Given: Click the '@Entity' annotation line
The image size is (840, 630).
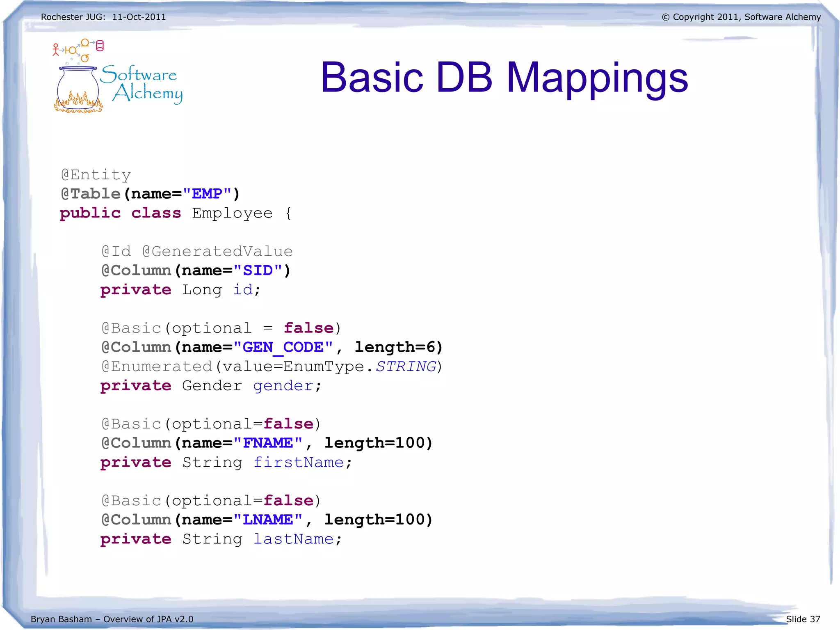Looking at the screenshot, I should pyautogui.click(x=96, y=175).
